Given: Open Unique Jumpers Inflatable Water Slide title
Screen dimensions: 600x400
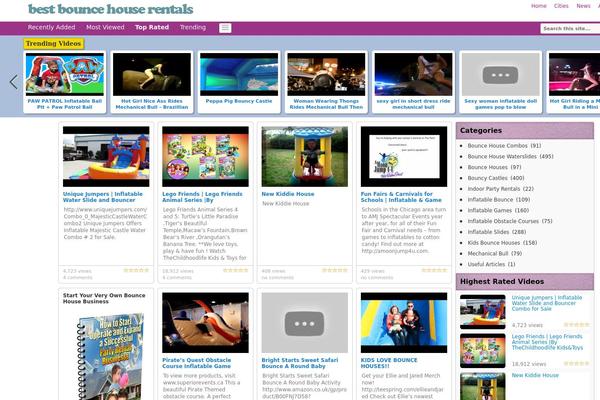Looking at the screenshot, I should tap(103, 197).
